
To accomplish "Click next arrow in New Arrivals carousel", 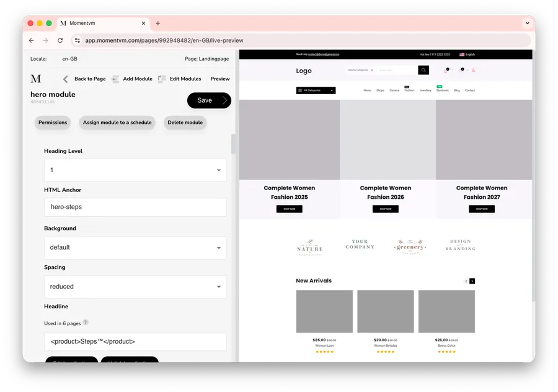I will click(x=472, y=281).
